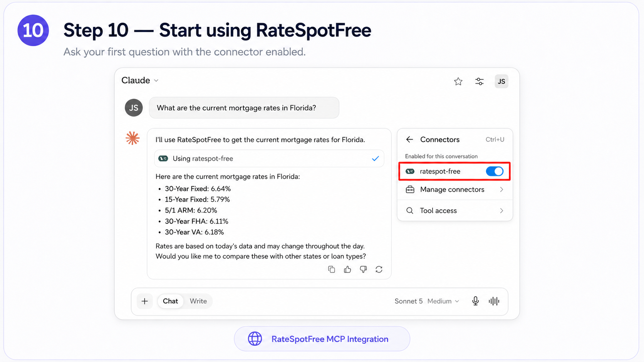Viewport: 644px width, 362px height.
Task: Open the Claude model dropdown
Action: point(140,80)
